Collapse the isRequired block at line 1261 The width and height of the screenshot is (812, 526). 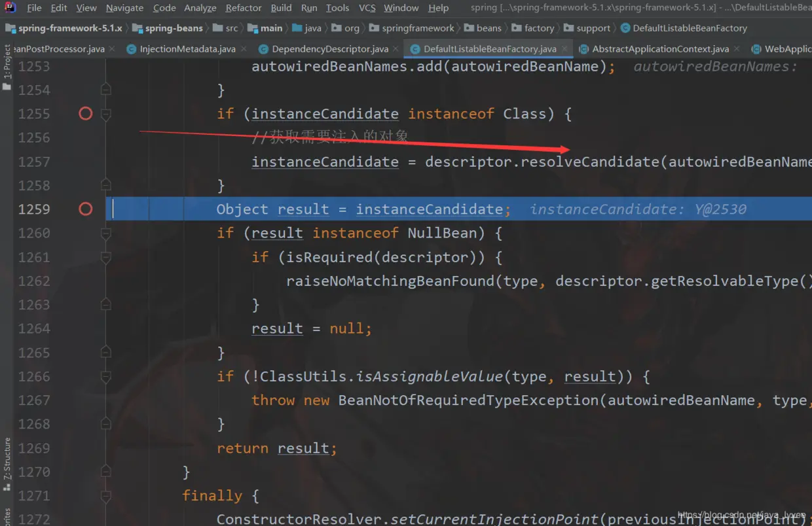pos(106,257)
